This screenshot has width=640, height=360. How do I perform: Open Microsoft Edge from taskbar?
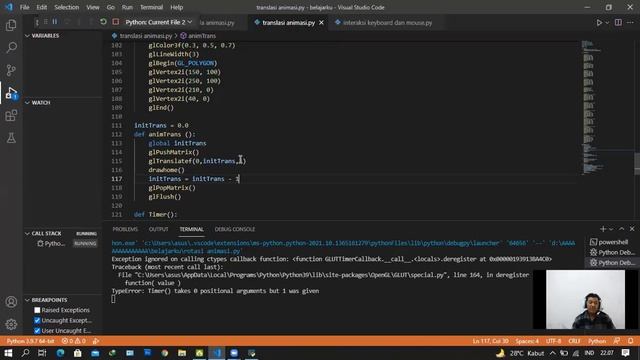[60, 353]
